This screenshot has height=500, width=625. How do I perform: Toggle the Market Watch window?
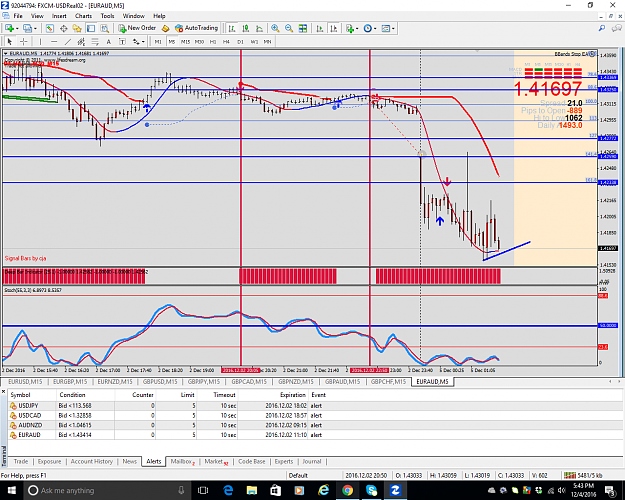coord(49,28)
